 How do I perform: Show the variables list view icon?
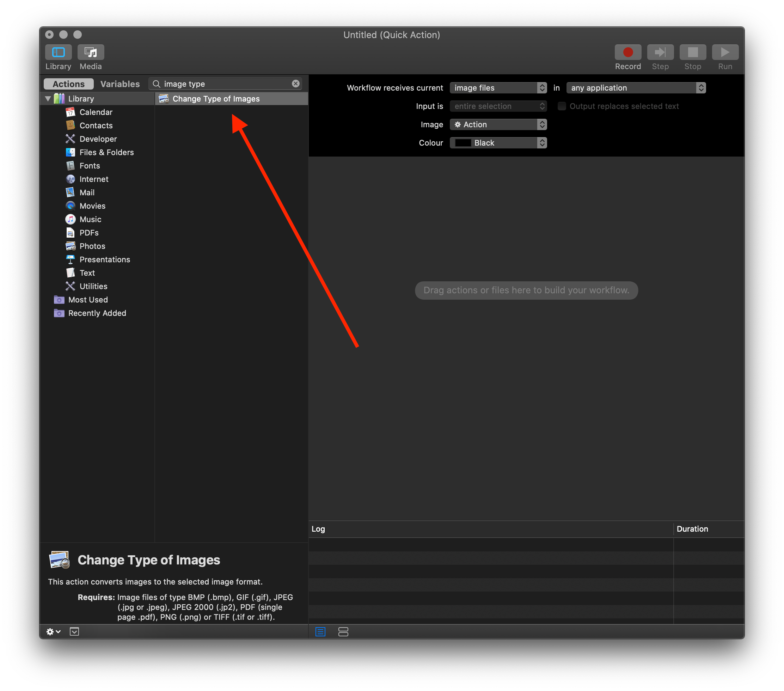tap(343, 631)
